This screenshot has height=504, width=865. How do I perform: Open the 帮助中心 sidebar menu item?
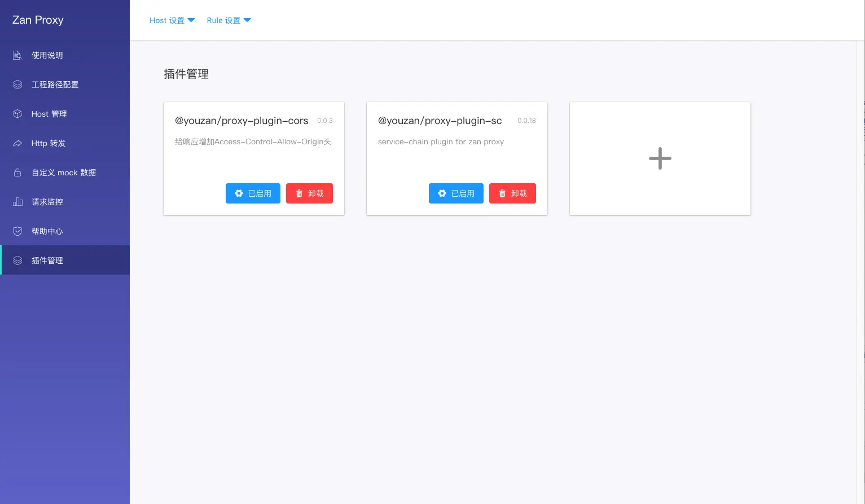pyautogui.click(x=47, y=231)
